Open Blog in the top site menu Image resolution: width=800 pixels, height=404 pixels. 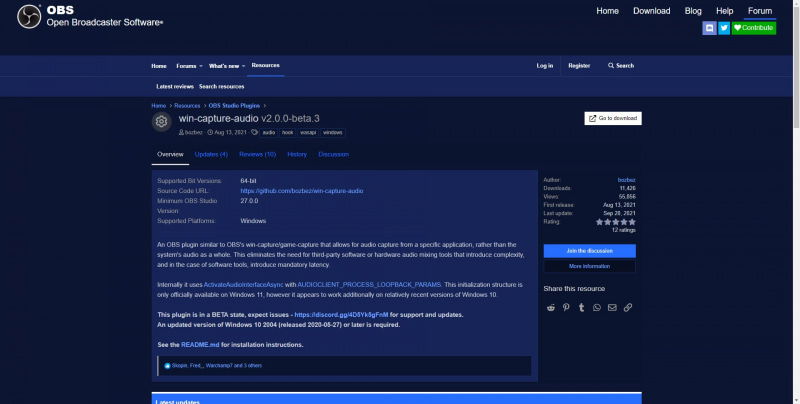click(693, 11)
